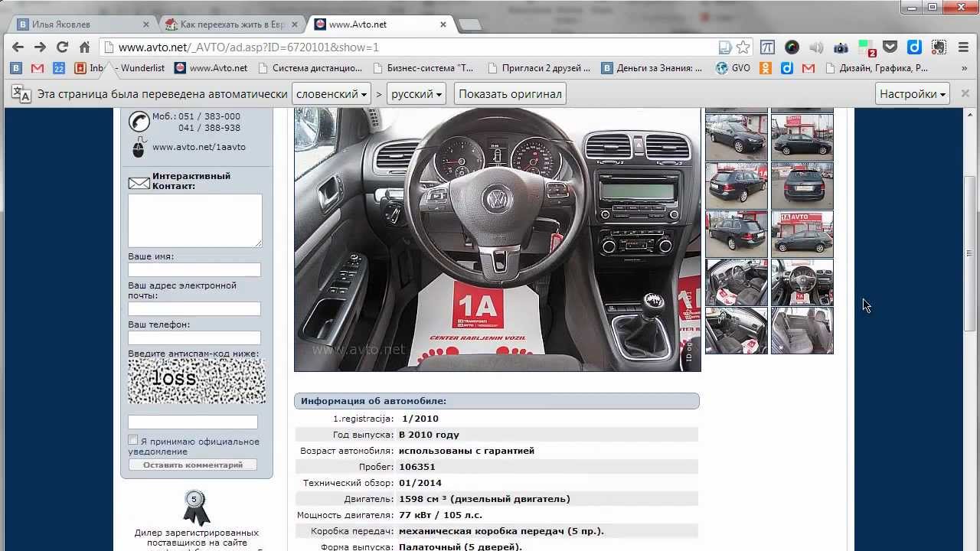Click the antispam code input field

(x=193, y=422)
